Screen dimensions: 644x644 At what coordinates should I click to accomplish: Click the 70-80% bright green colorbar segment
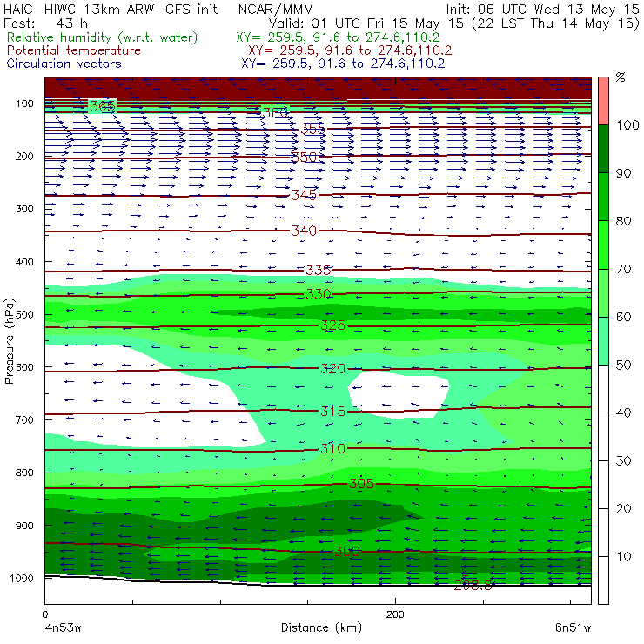point(603,245)
